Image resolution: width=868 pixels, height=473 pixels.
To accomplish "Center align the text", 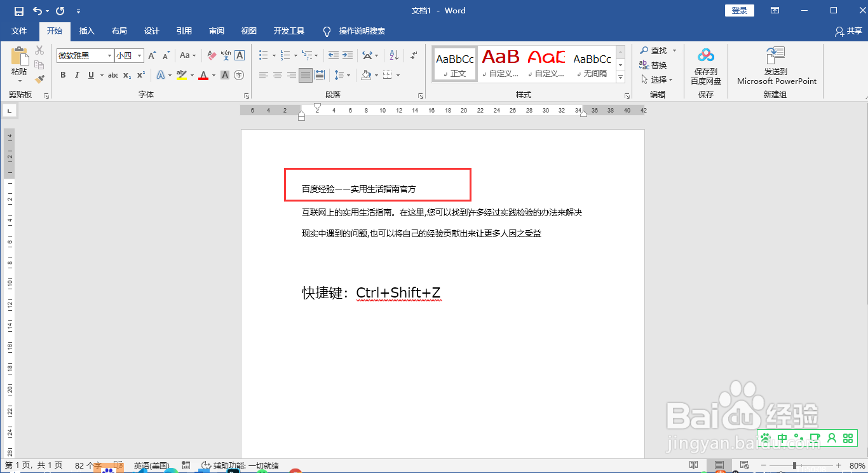I will tap(278, 75).
